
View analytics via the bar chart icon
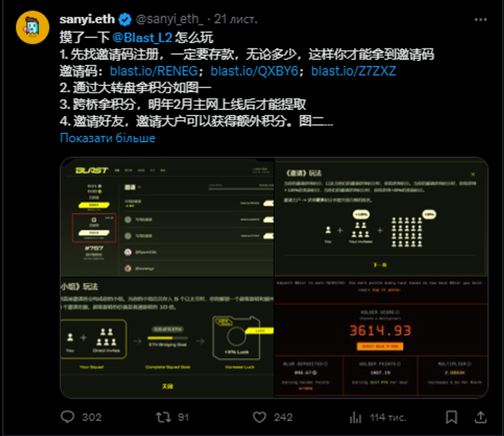pyautogui.click(x=355, y=417)
